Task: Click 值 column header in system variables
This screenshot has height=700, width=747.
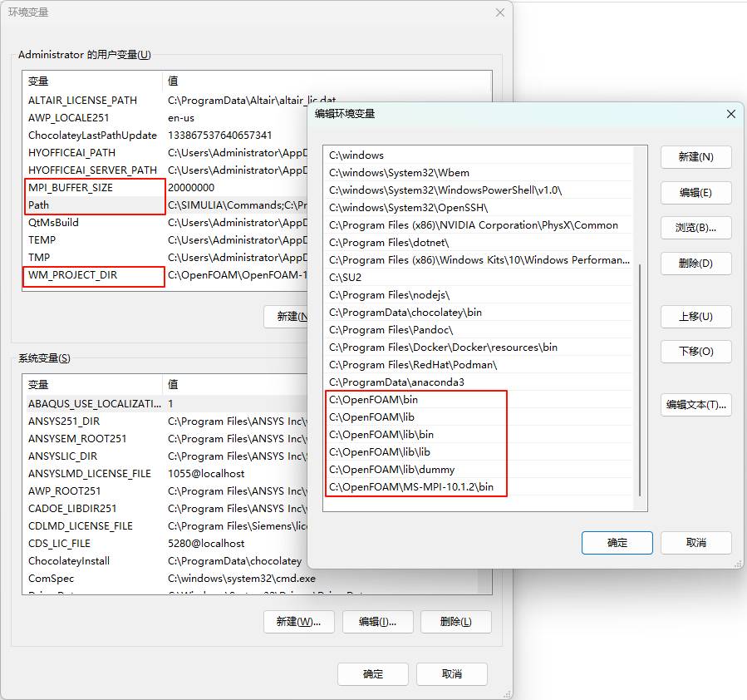Action: pyautogui.click(x=235, y=385)
